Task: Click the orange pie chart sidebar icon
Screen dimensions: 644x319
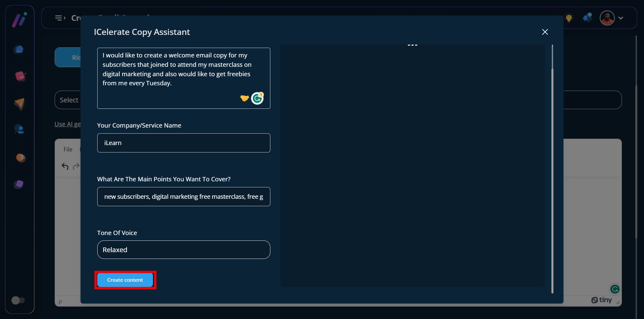Action: (x=20, y=158)
